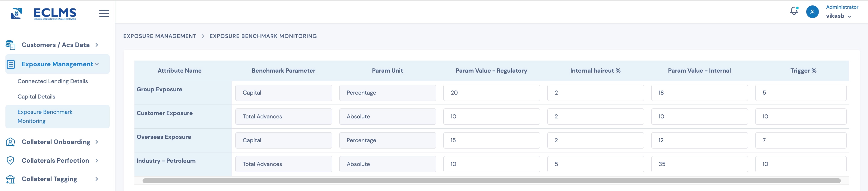The width and height of the screenshot is (868, 191).
Task: Click the Collaterals Perfection shield icon
Action: point(11,160)
